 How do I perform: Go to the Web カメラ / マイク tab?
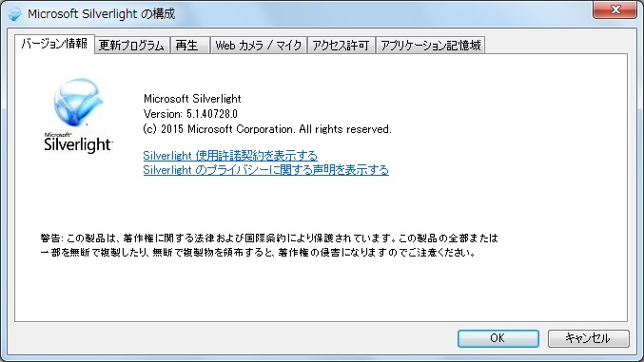(x=259, y=46)
